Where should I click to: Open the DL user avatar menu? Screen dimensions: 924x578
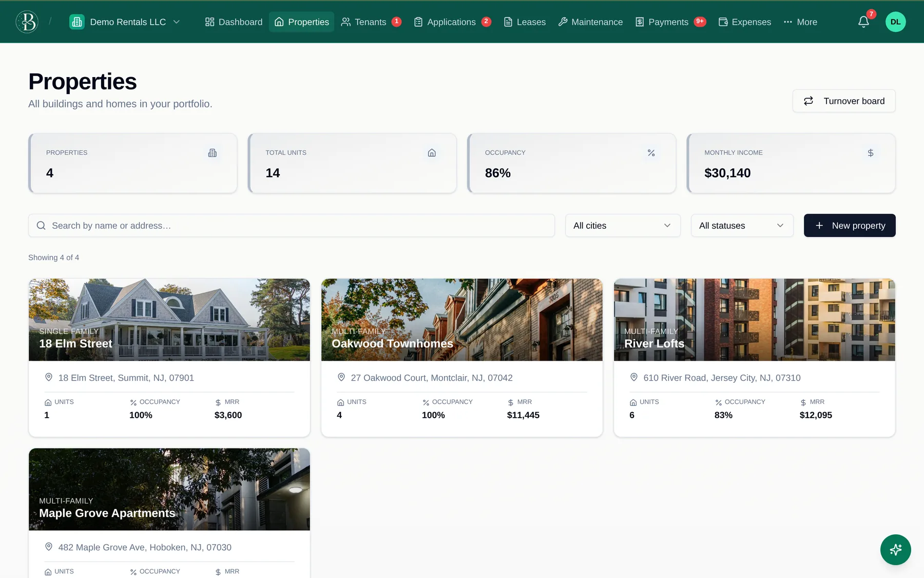pyautogui.click(x=895, y=22)
